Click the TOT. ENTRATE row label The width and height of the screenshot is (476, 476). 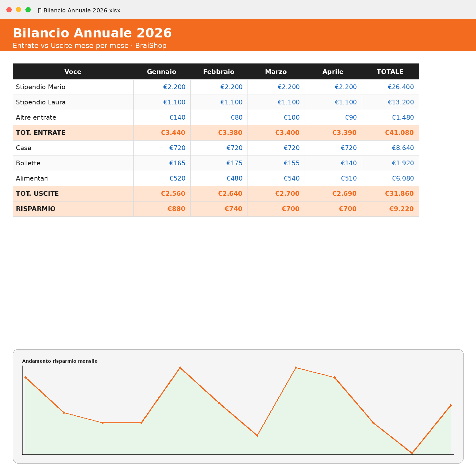(41, 133)
